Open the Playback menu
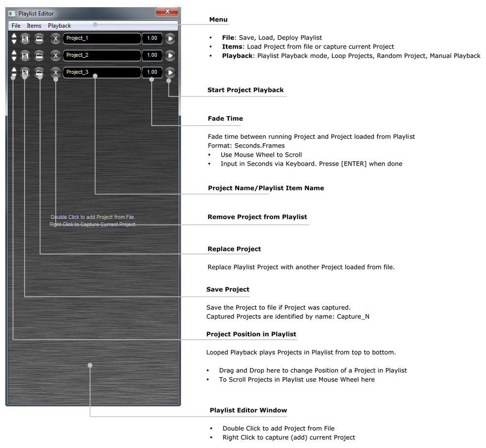Viewport: 486px width, 448px height. point(59,26)
